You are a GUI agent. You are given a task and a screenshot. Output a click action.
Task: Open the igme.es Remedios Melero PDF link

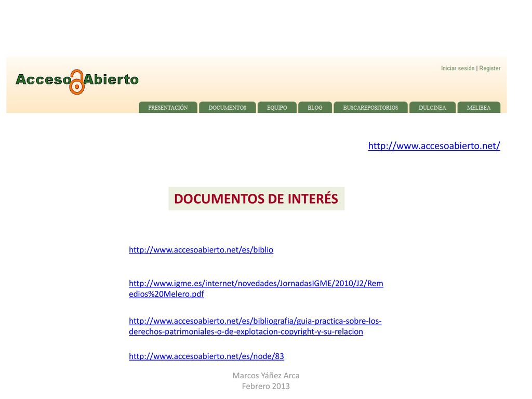click(256, 288)
